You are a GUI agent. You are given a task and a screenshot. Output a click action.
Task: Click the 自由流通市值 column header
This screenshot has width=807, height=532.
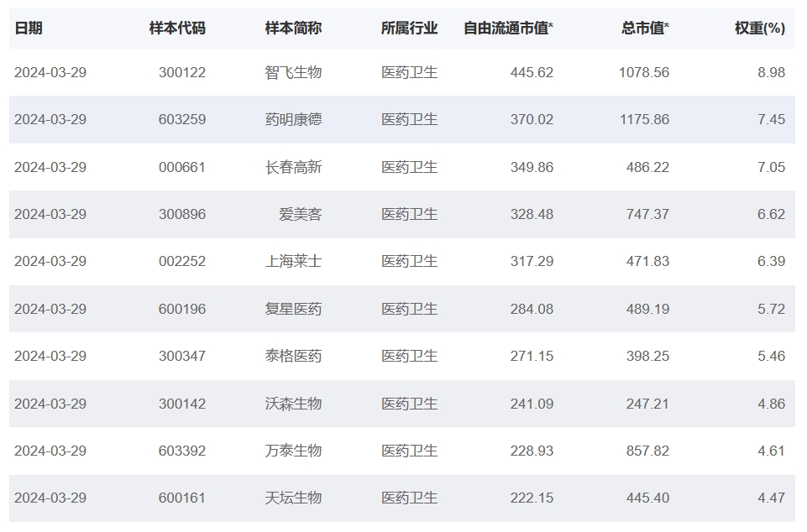[509, 28]
